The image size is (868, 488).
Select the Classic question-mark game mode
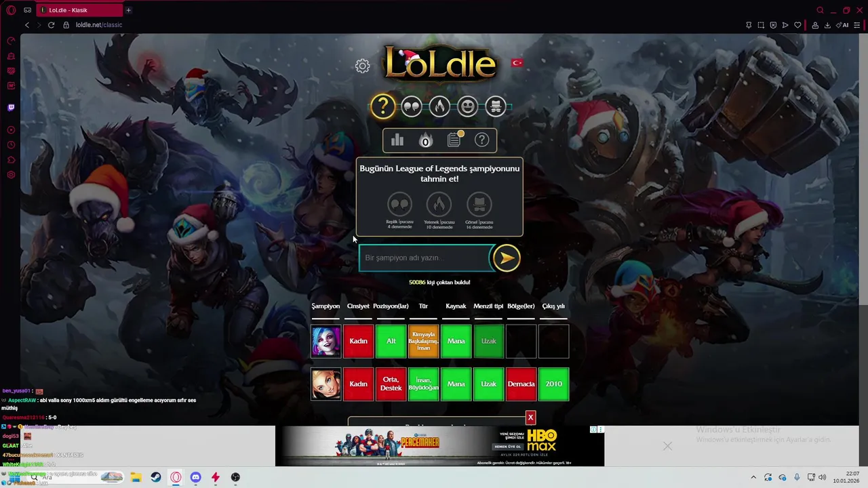click(383, 106)
